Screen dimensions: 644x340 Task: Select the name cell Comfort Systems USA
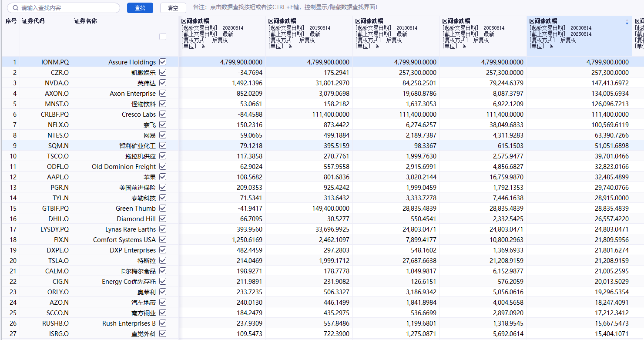coord(124,240)
